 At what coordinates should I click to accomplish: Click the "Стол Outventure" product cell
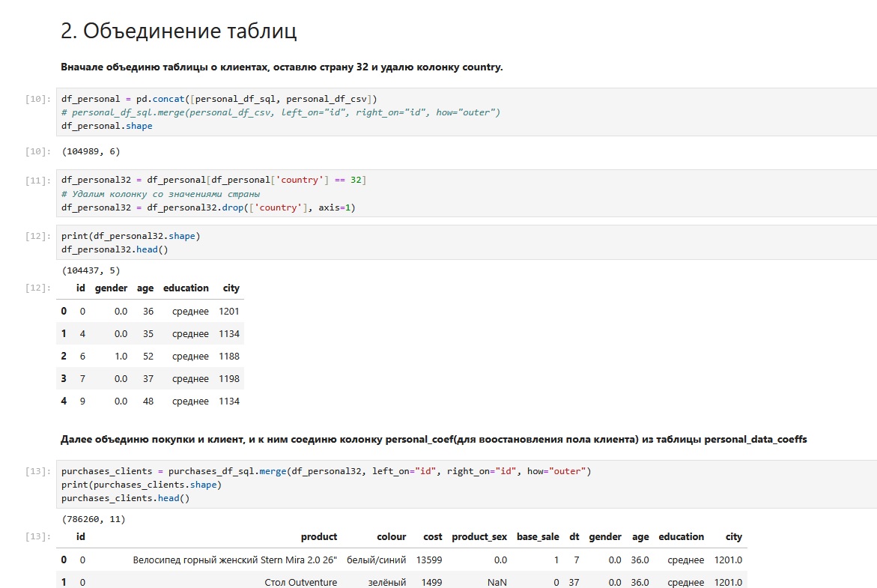point(300,582)
